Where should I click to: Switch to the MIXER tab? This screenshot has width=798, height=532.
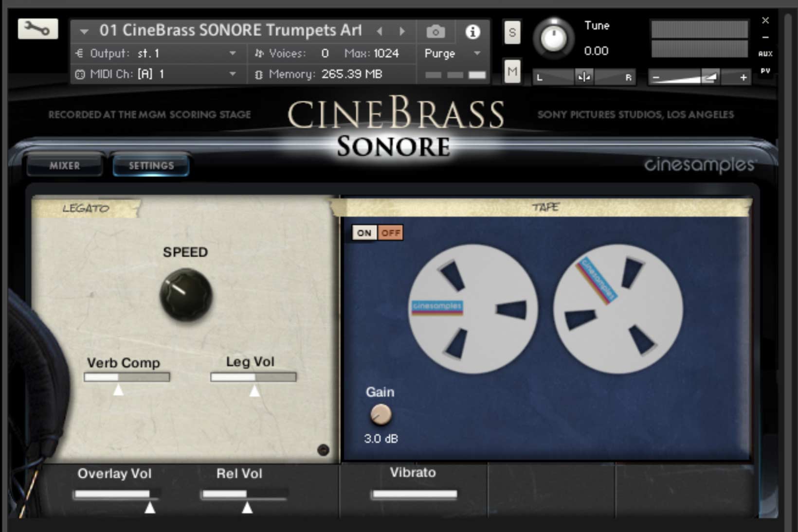pyautogui.click(x=64, y=165)
